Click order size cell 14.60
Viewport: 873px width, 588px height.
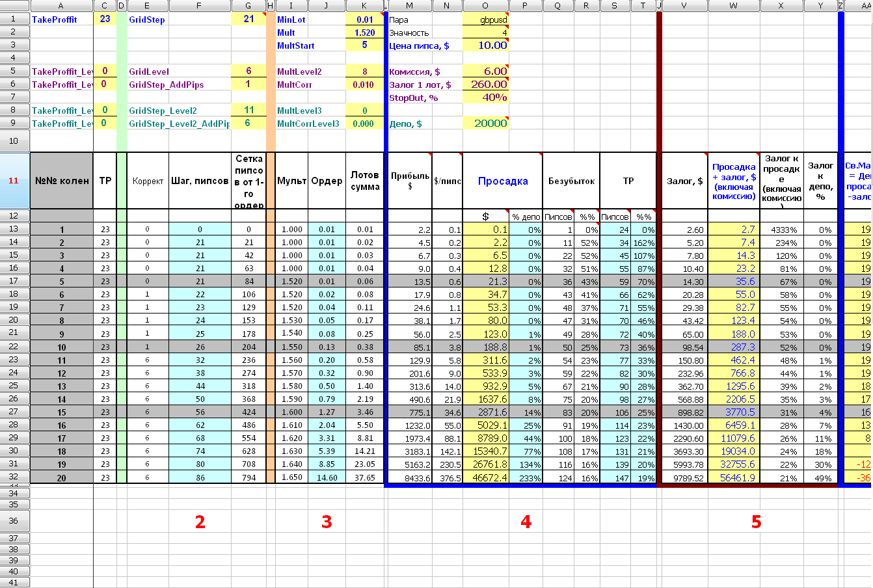click(327, 477)
